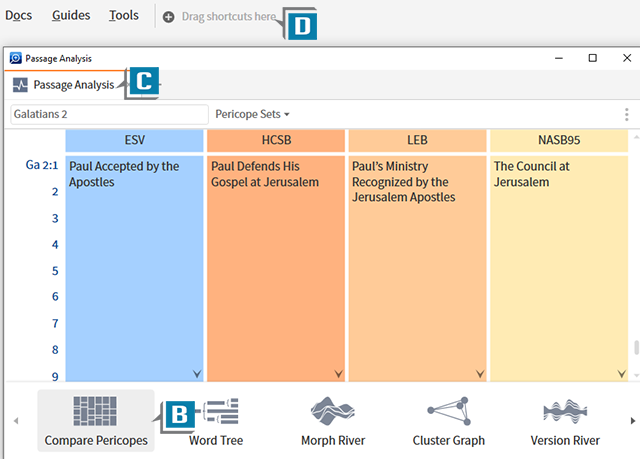
Task: Click the Passage Analysis tab icon
Action: click(20, 85)
